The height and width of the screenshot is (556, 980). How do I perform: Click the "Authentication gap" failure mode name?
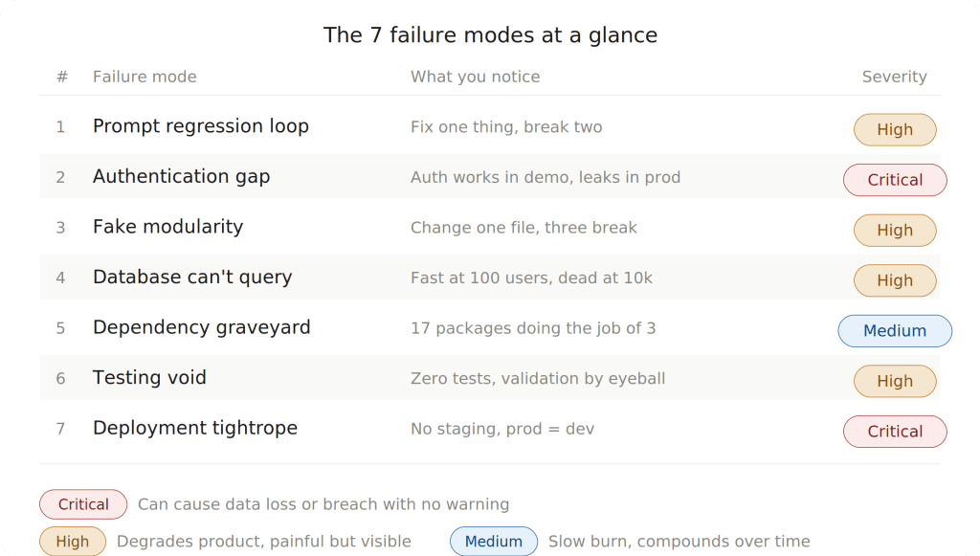(181, 177)
